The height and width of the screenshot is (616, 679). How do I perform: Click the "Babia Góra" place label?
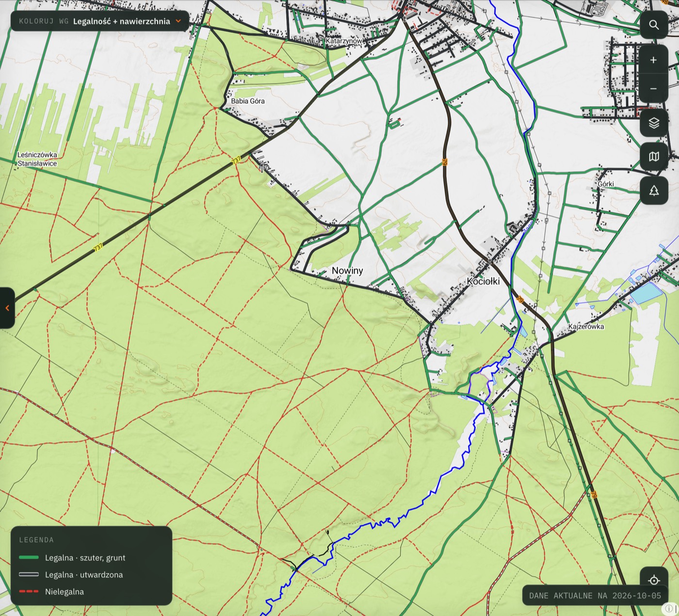click(x=248, y=101)
